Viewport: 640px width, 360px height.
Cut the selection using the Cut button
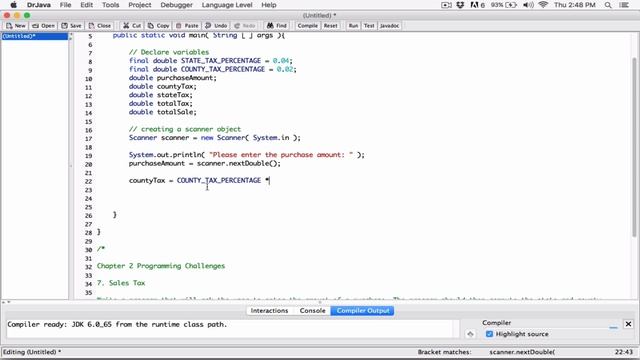point(132,26)
